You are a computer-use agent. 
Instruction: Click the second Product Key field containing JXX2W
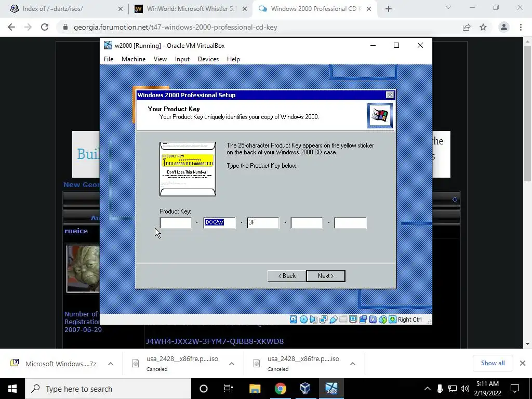click(219, 223)
